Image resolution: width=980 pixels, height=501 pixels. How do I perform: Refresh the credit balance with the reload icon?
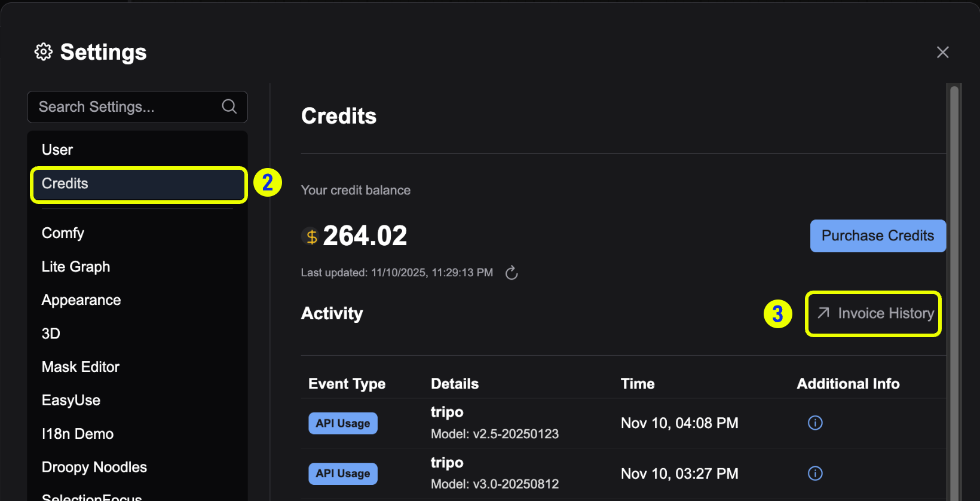512,273
